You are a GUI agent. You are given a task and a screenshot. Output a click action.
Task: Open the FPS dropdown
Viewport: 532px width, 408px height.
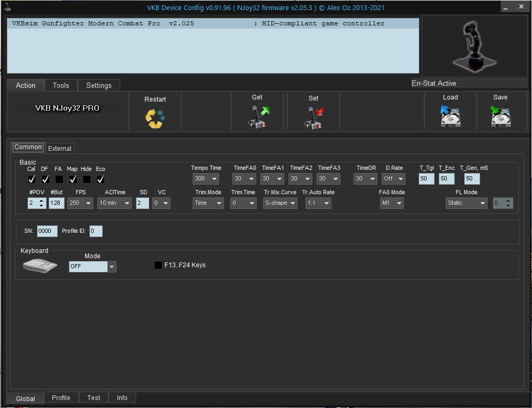click(80, 203)
